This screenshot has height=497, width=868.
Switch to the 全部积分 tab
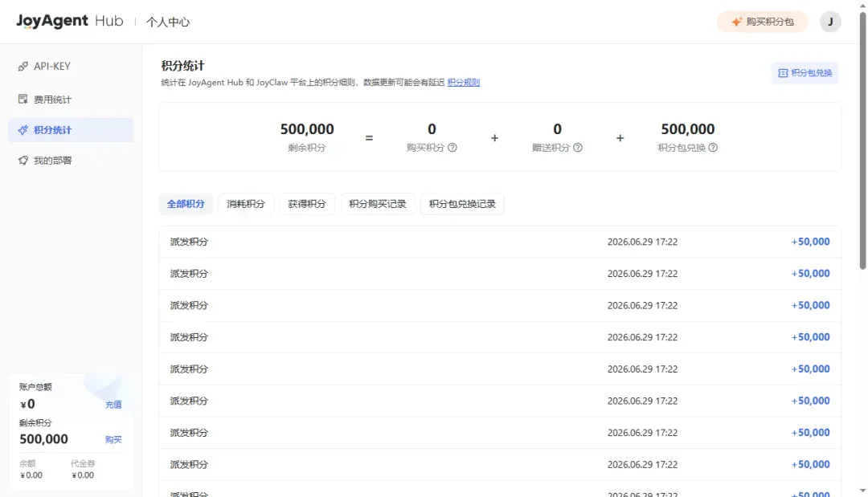[x=186, y=204]
